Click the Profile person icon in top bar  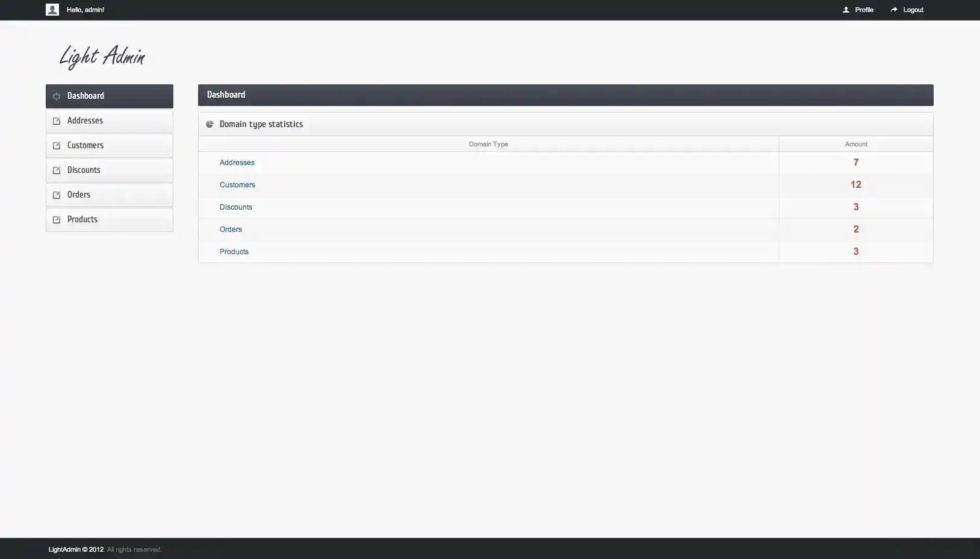[x=845, y=10]
